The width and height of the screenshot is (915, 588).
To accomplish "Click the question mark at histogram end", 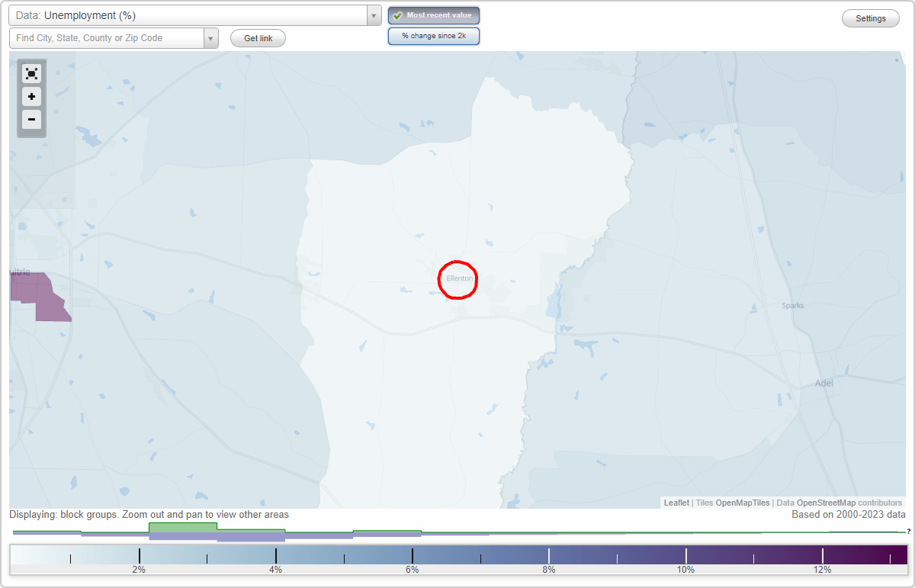I will (x=909, y=531).
